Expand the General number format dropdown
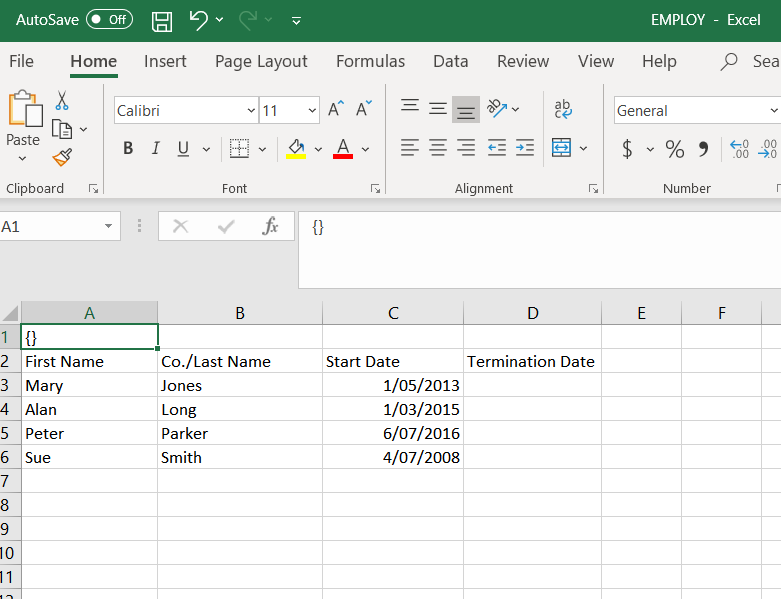The image size is (781, 599). click(773, 111)
